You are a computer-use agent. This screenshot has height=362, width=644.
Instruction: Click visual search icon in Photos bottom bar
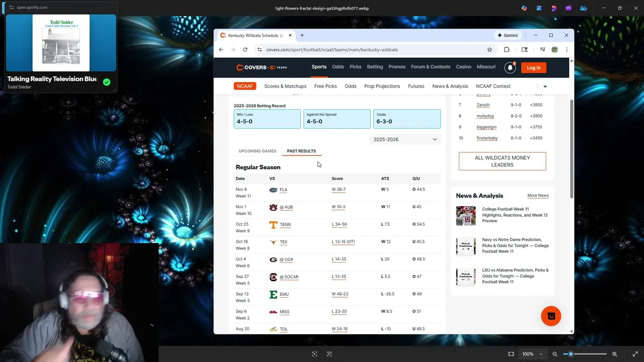(314, 354)
